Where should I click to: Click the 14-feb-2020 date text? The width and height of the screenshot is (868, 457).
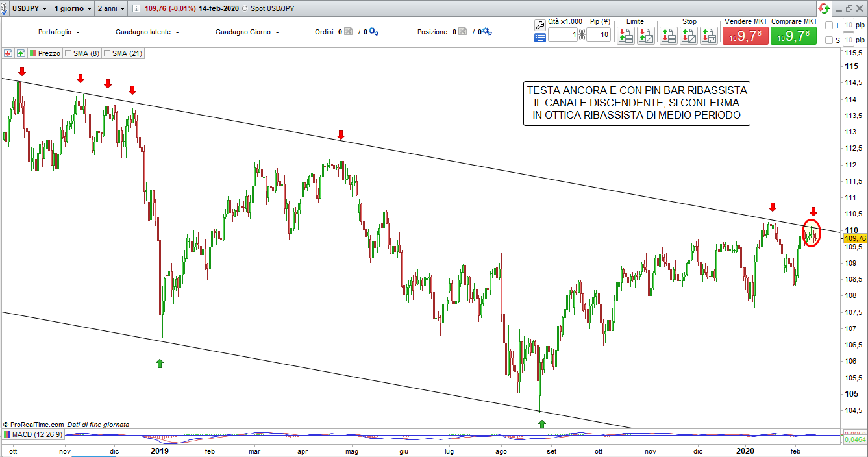(x=219, y=9)
